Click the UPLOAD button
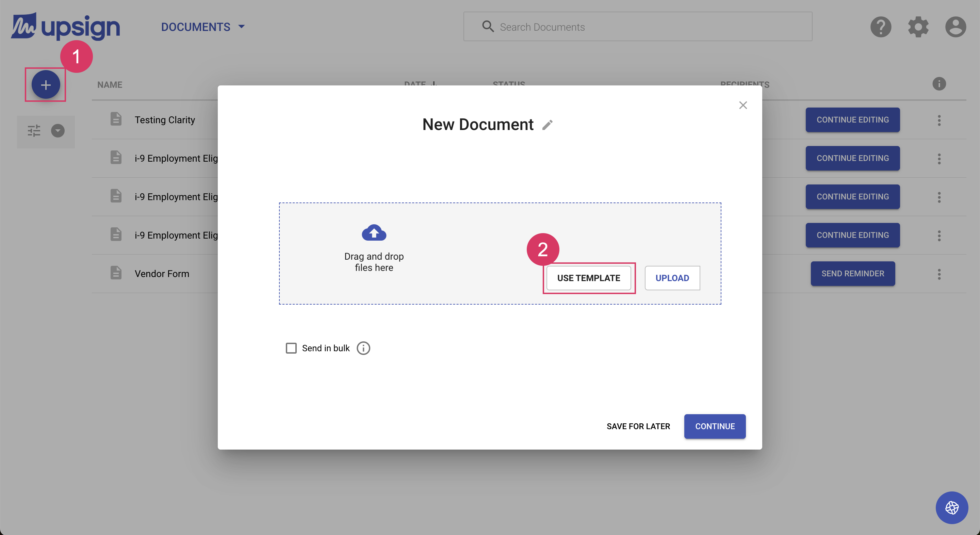 click(x=672, y=278)
